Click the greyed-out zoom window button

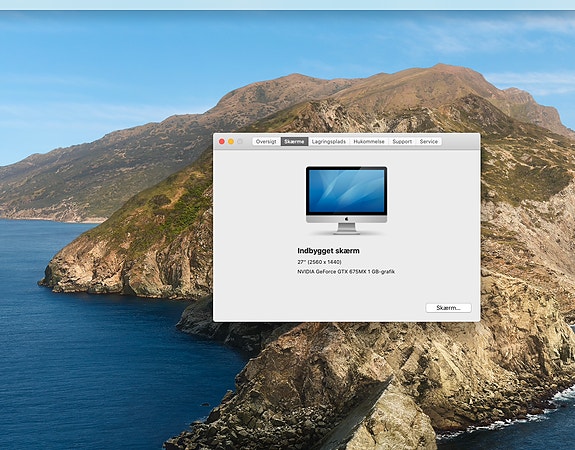tap(240, 142)
